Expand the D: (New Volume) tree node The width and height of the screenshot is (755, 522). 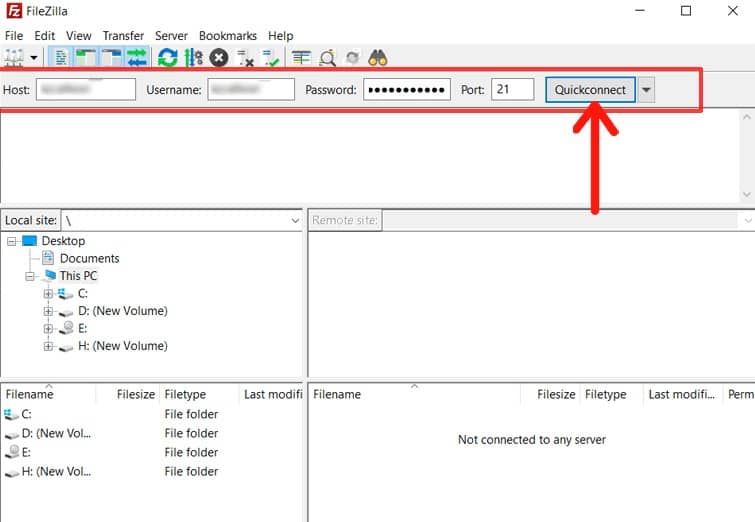(x=48, y=311)
